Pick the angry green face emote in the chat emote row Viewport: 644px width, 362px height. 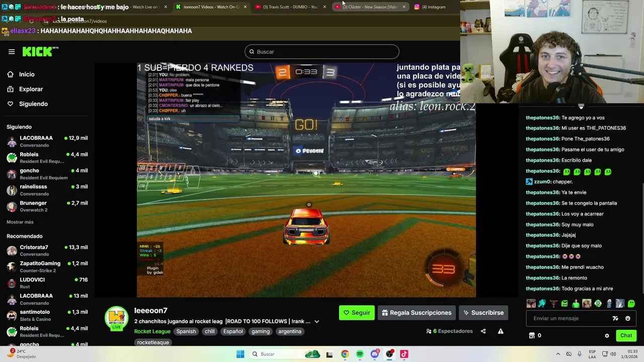565,303
